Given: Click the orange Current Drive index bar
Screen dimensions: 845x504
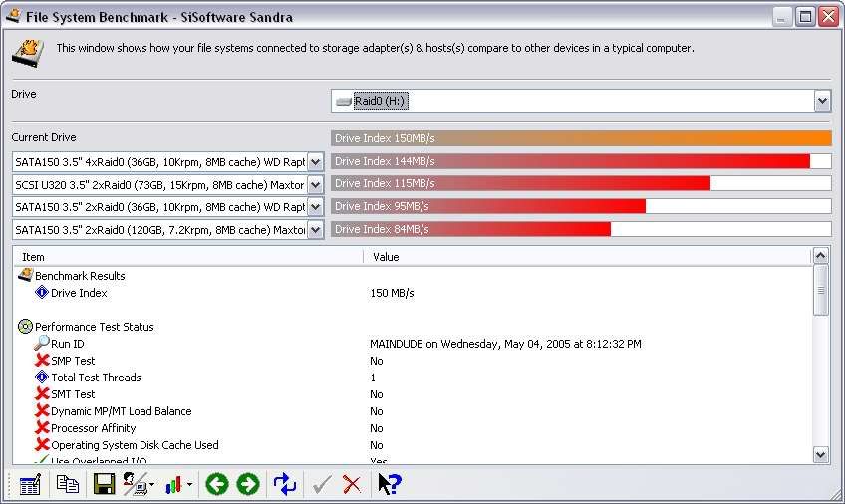Looking at the screenshot, I should coord(581,138).
